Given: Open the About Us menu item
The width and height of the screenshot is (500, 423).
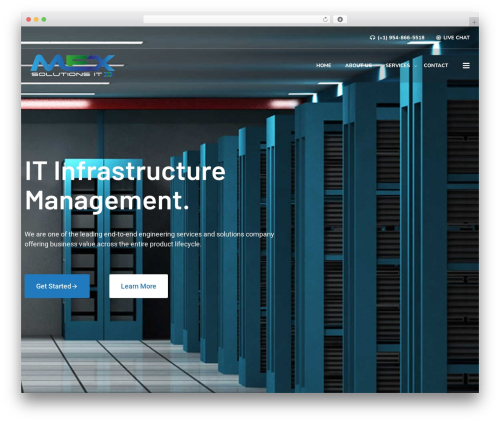Looking at the screenshot, I should pyautogui.click(x=358, y=65).
